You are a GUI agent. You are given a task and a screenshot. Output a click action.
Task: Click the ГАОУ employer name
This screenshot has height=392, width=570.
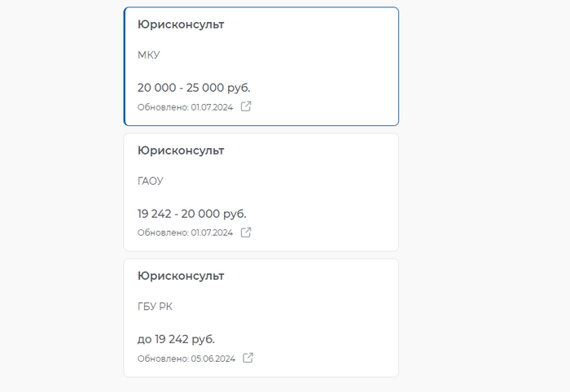pyautogui.click(x=151, y=181)
